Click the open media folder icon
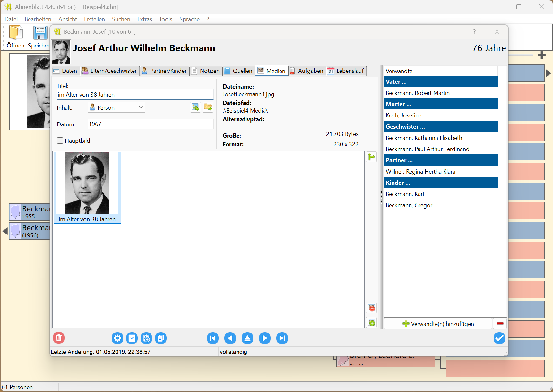Screen dimensions: 553x392 coord(208,107)
